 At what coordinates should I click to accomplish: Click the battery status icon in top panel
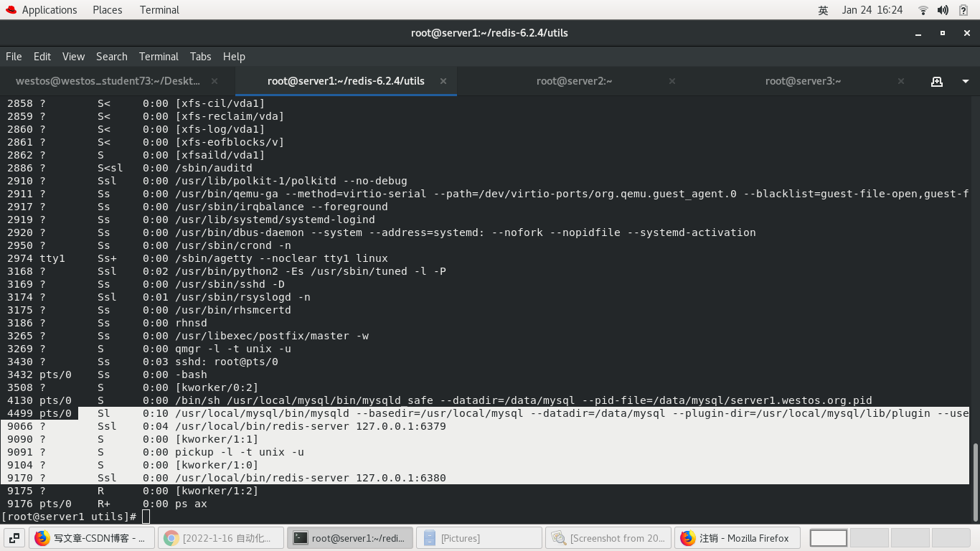(x=963, y=10)
